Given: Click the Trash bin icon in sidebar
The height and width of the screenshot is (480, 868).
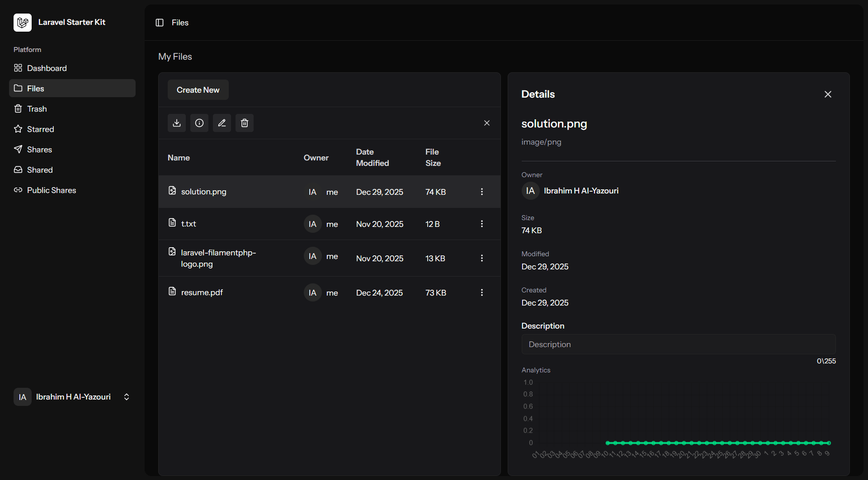Looking at the screenshot, I should click(18, 108).
